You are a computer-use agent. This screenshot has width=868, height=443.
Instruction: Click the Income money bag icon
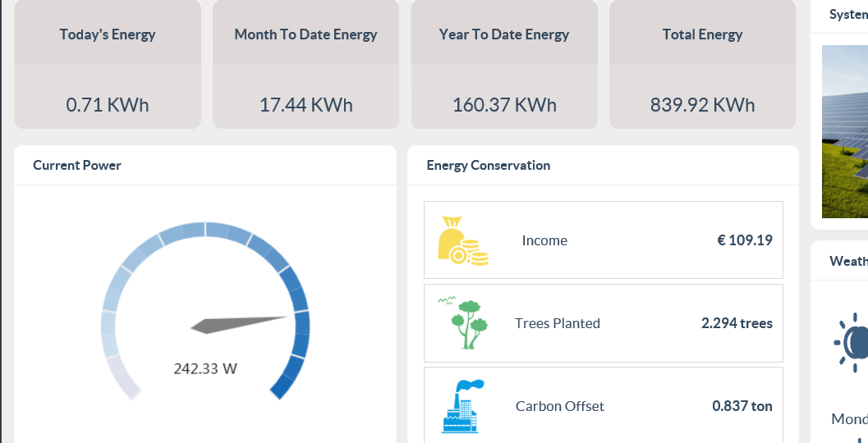tap(463, 240)
